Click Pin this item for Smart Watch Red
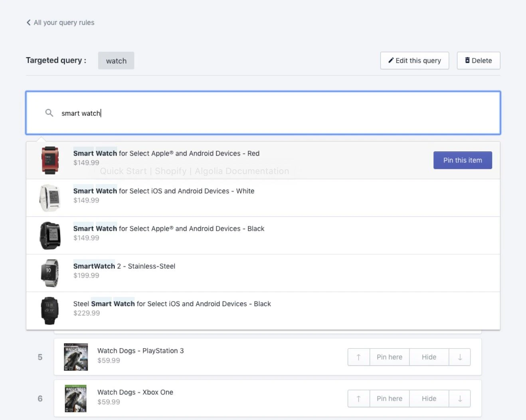This screenshot has width=526, height=420. [x=463, y=160]
